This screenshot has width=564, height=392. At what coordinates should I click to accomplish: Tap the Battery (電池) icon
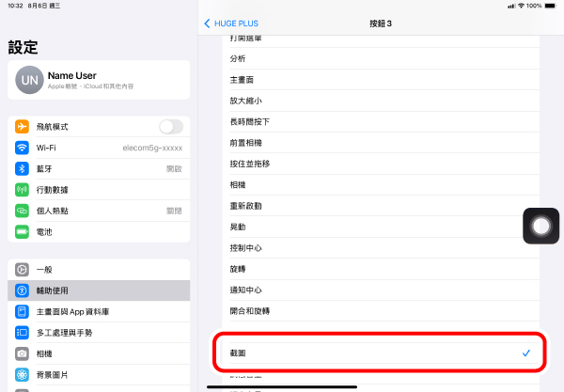[23, 231]
